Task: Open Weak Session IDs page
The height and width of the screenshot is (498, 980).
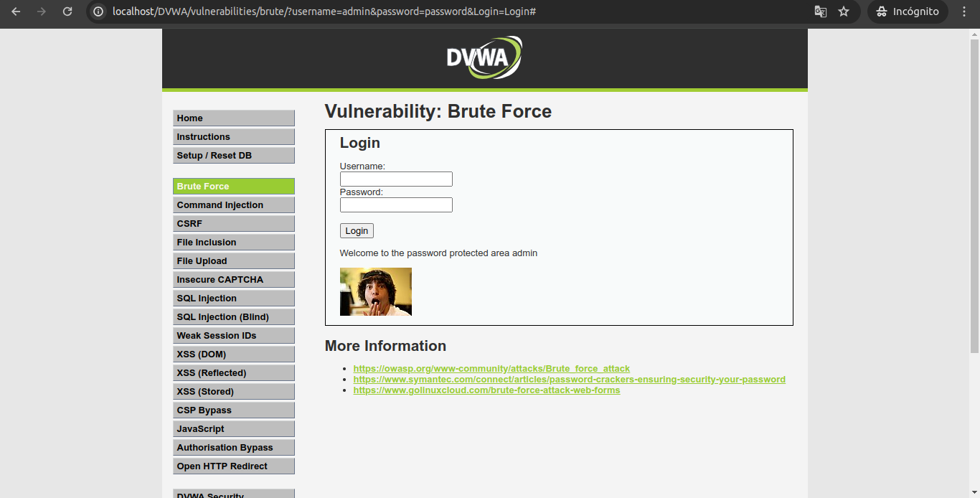Action: point(234,336)
